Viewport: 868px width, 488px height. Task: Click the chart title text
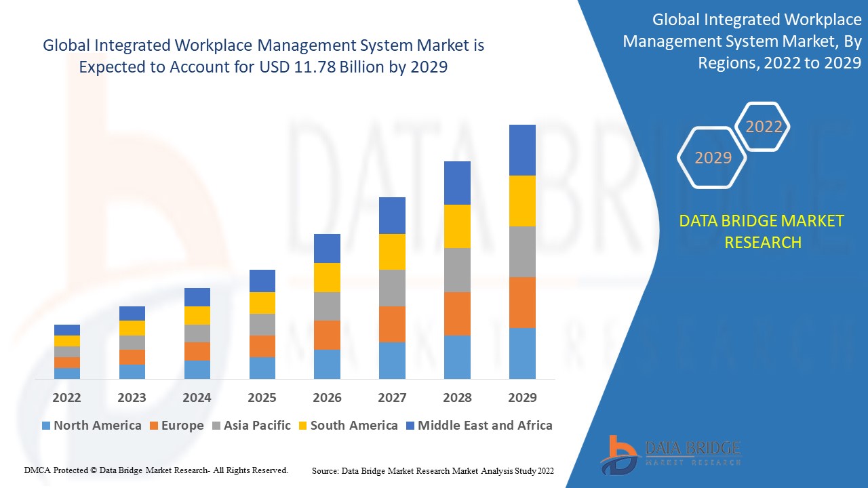[264, 56]
